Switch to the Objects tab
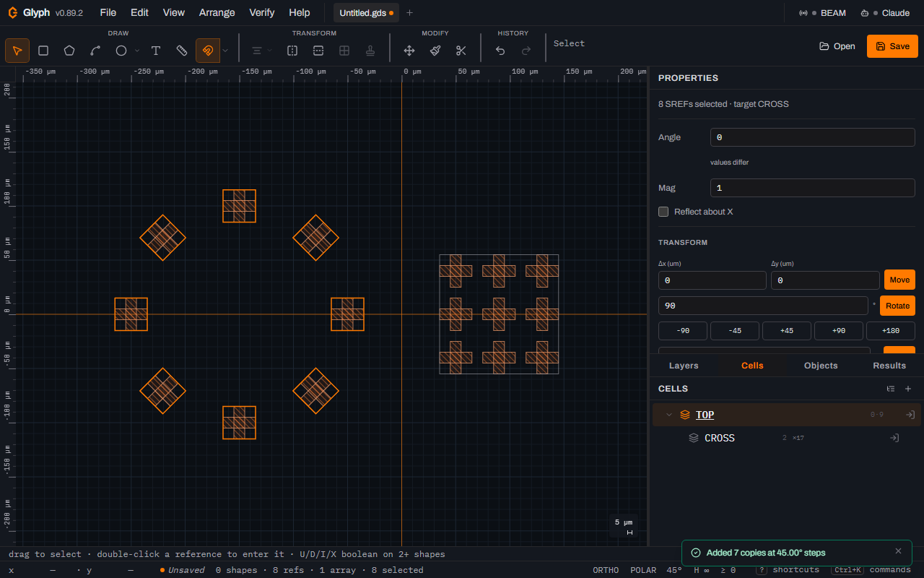Screen dimensions: 924x578 (x=821, y=366)
